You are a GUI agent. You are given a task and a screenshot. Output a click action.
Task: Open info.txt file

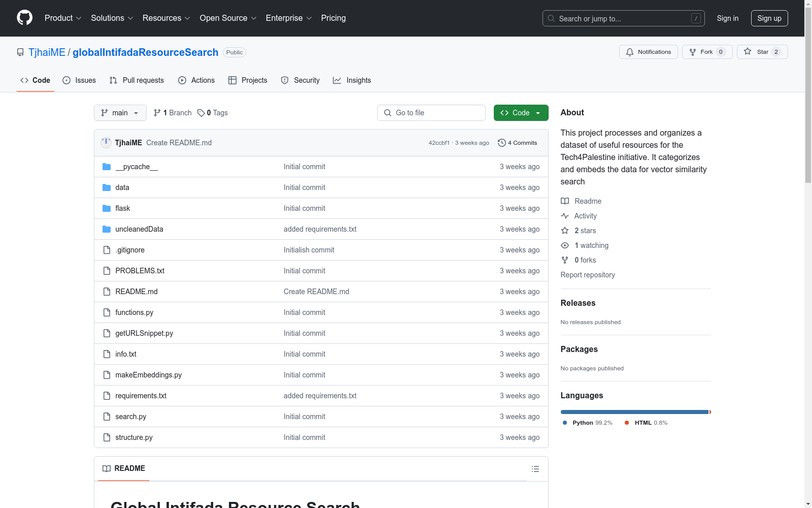[126, 354]
